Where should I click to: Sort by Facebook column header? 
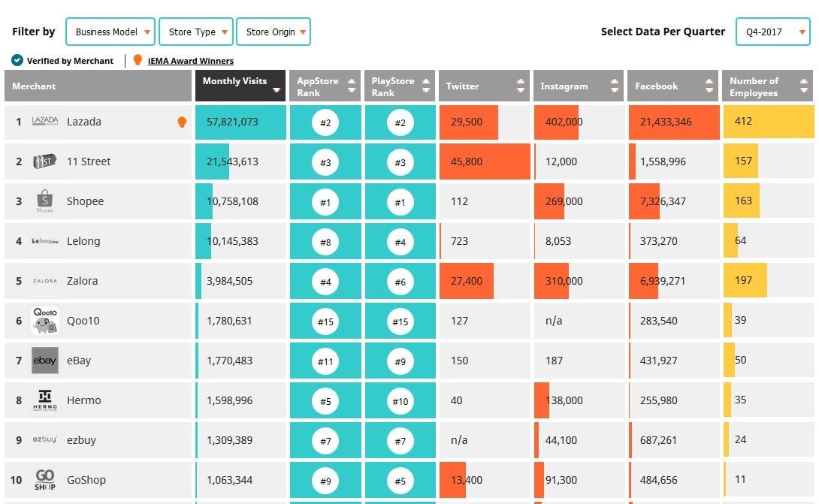pos(673,86)
